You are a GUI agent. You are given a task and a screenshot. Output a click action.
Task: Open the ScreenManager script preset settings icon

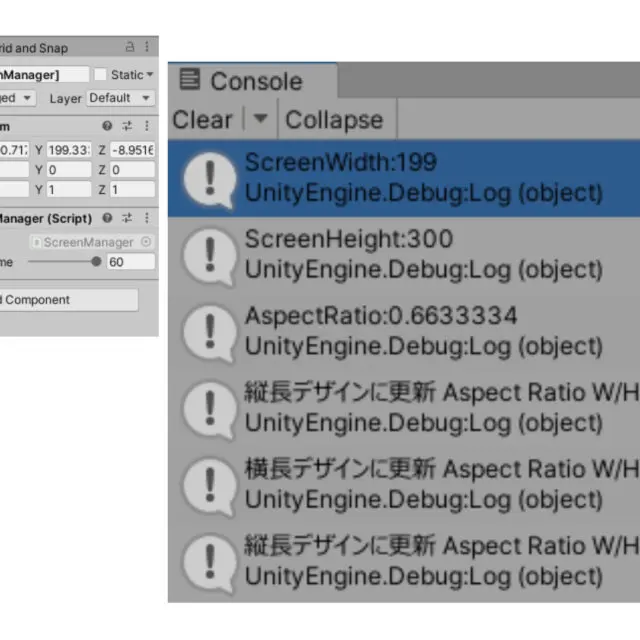pyautogui.click(x=127, y=218)
